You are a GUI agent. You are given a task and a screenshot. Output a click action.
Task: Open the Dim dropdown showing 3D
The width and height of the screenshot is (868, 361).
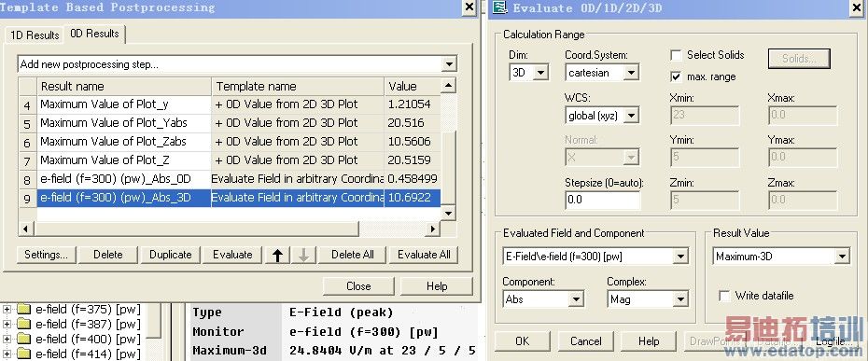(x=541, y=73)
